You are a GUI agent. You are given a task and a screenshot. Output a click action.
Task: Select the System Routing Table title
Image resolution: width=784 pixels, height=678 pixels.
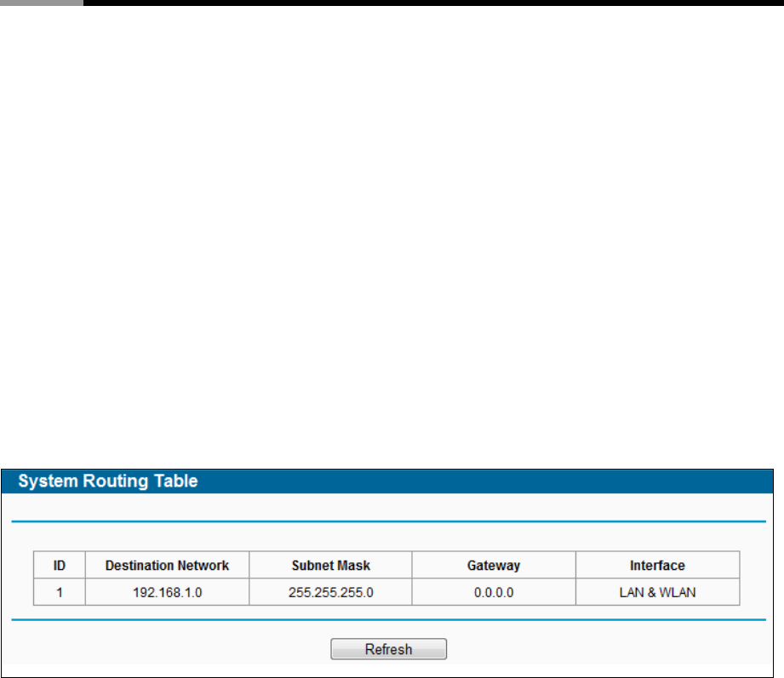(108, 481)
